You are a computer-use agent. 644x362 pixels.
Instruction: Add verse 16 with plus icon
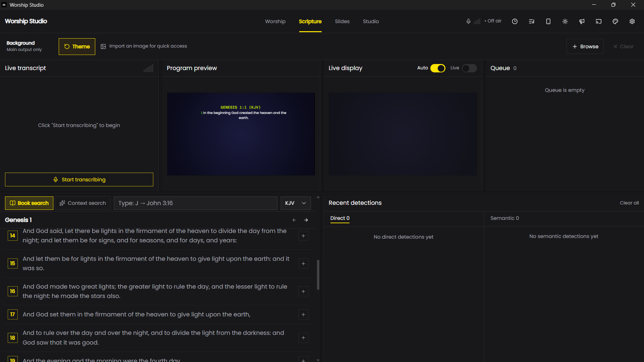(303, 291)
